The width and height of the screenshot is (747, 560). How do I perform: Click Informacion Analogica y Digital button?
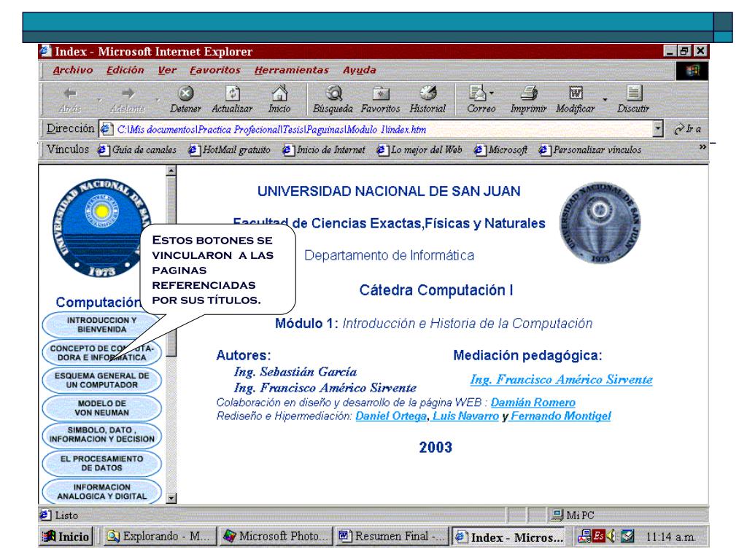pyautogui.click(x=101, y=491)
